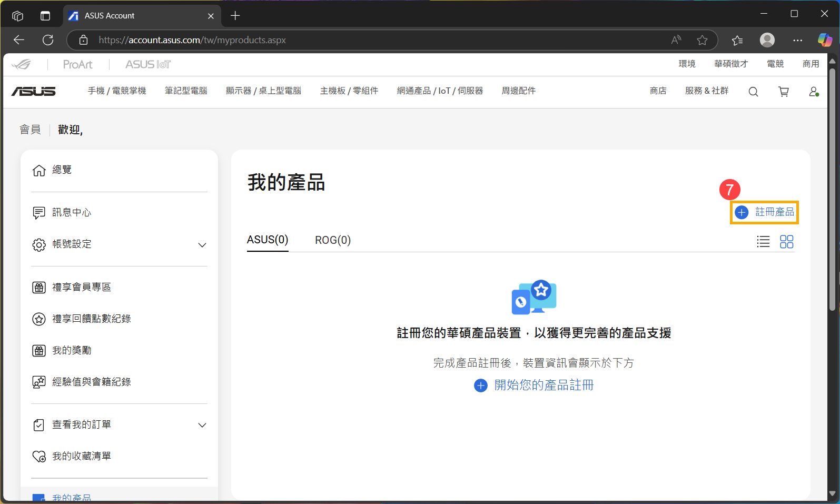Expand the 帳號設定 chevron

(x=202, y=245)
